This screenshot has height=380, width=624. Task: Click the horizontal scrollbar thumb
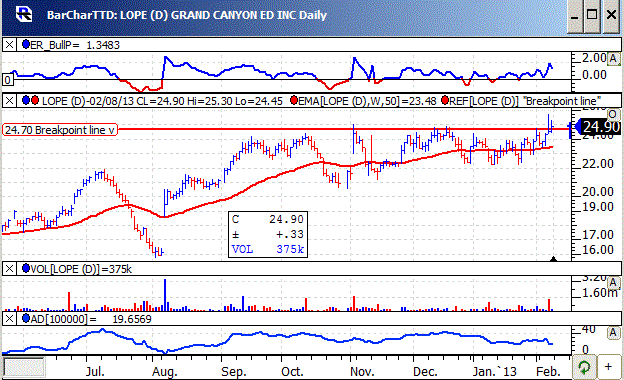(24, 367)
